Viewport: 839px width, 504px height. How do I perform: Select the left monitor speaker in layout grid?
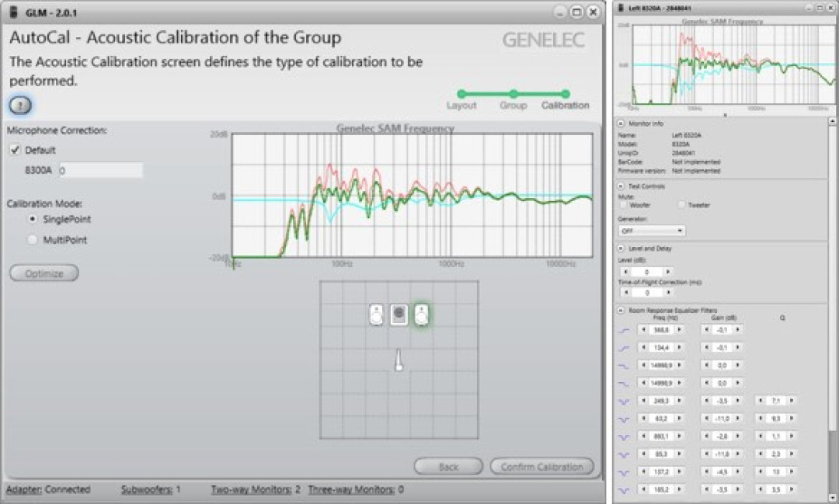coord(376,315)
